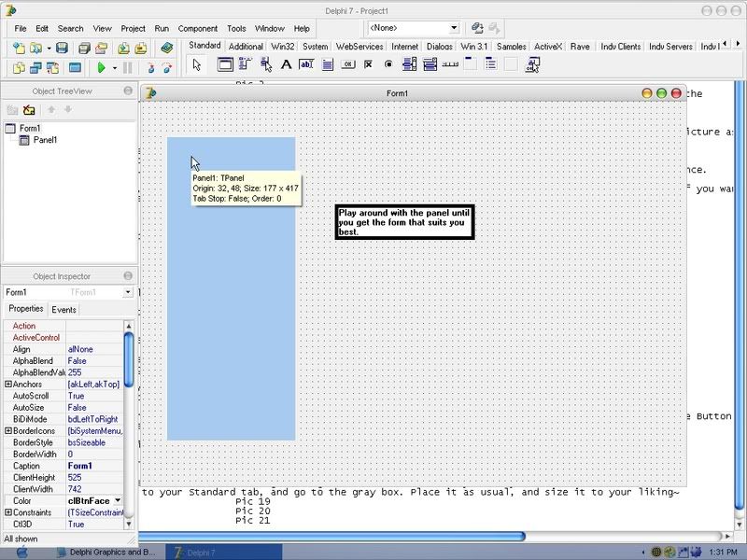Pick the Edit component from Standard palette
Screen dimensions: 747x560
point(306,65)
